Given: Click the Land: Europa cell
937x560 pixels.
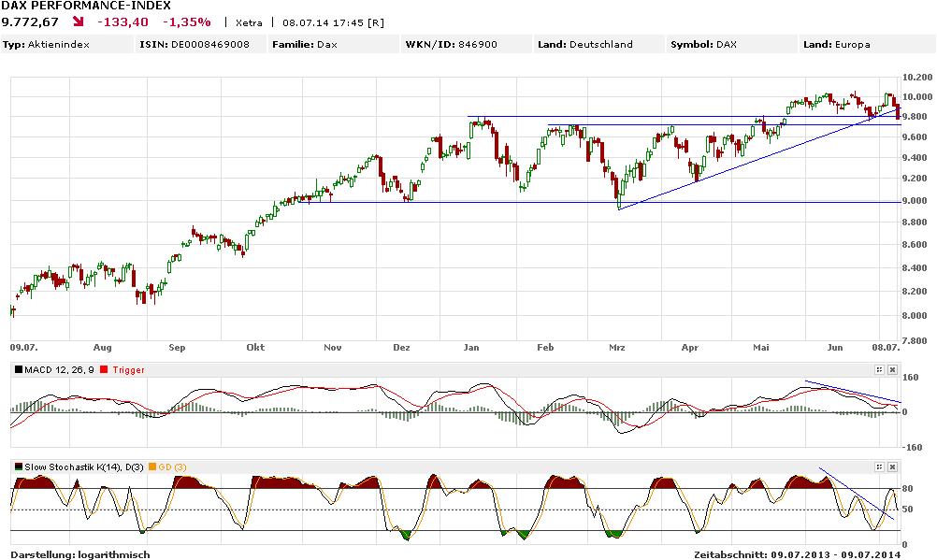Looking at the screenshot, I should tap(867, 44).
